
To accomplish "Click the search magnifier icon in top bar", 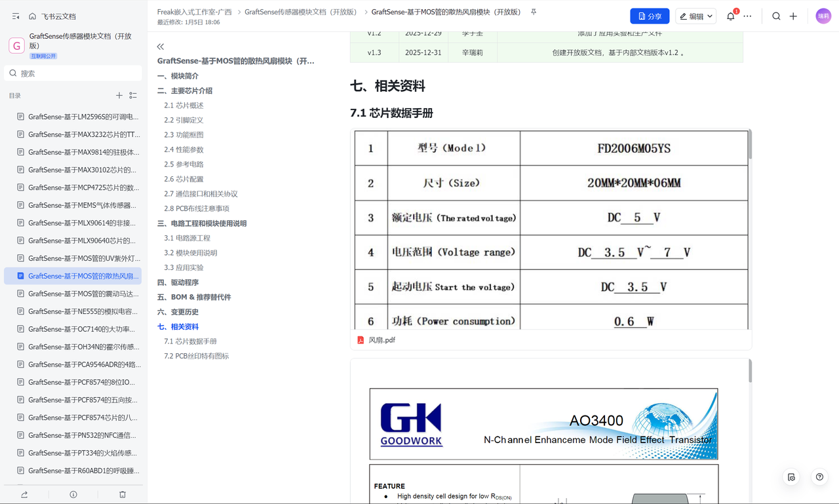I will [x=776, y=16].
